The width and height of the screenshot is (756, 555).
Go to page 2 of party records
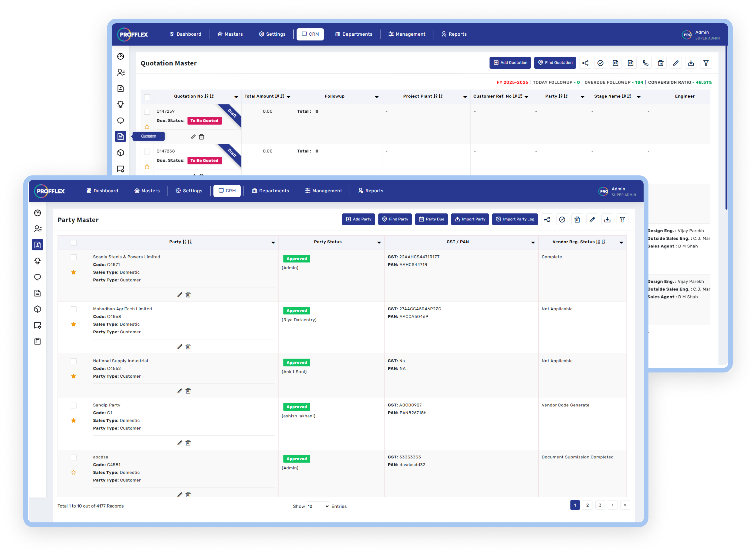(x=587, y=505)
